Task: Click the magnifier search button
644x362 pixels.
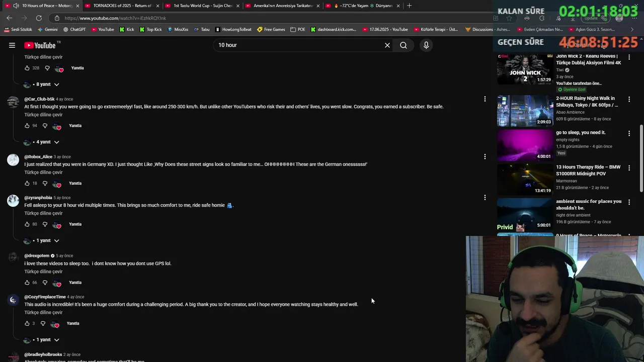Action: 404,45
